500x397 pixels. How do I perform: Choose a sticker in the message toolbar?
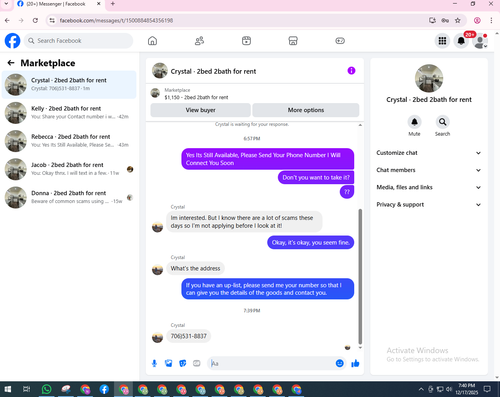coord(183,363)
